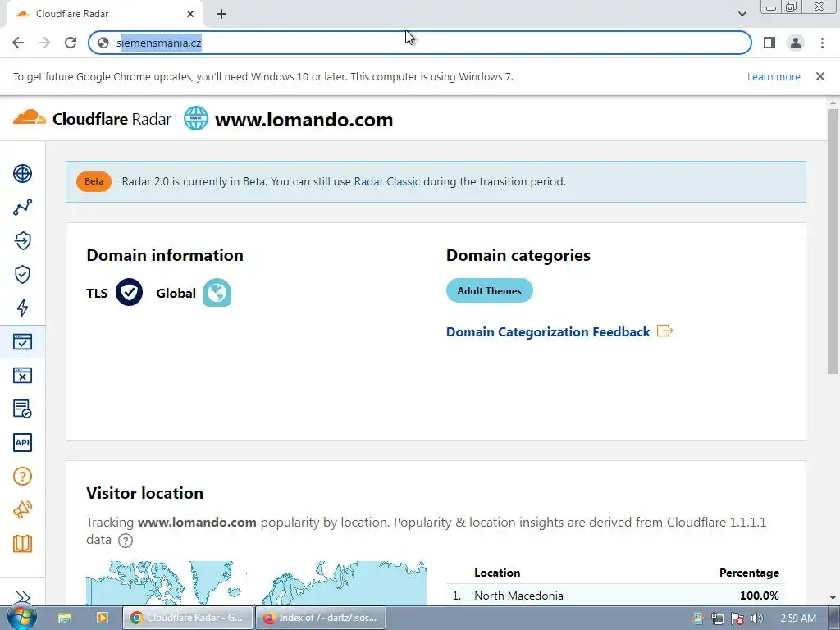Expand the sidebar with double-chevron

click(22, 597)
